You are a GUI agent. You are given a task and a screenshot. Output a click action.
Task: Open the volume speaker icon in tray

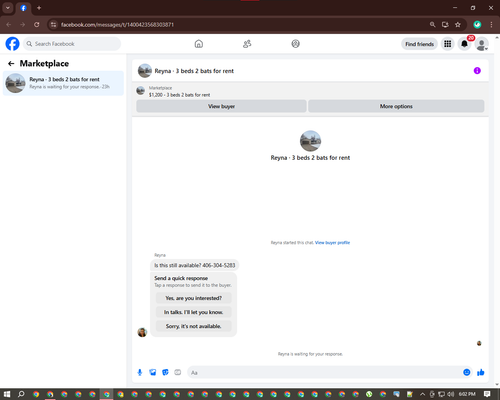(x=451, y=394)
